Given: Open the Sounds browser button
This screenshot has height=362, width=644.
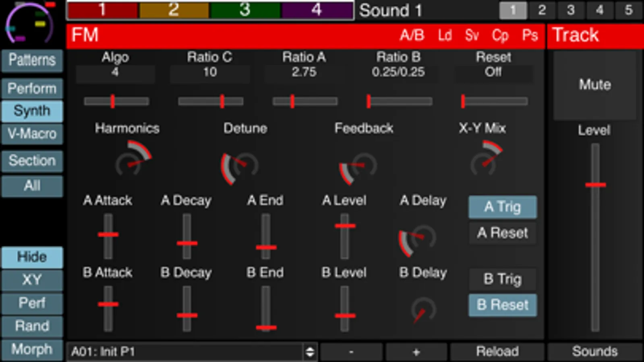Looking at the screenshot, I should [x=595, y=352].
